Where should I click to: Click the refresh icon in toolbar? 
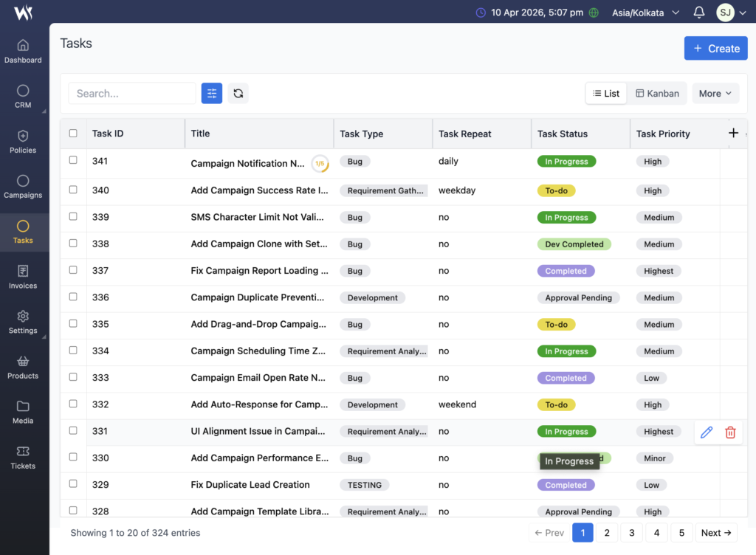(238, 93)
